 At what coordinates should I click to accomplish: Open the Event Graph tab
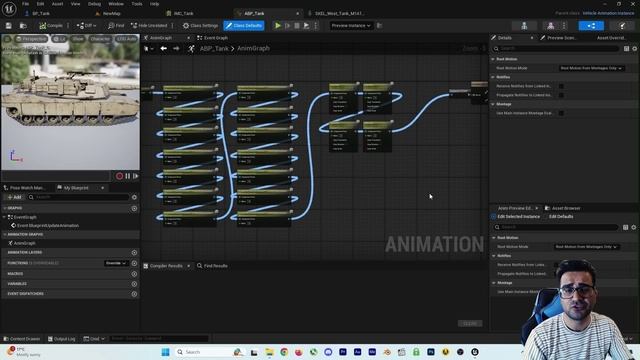click(x=212, y=38)
